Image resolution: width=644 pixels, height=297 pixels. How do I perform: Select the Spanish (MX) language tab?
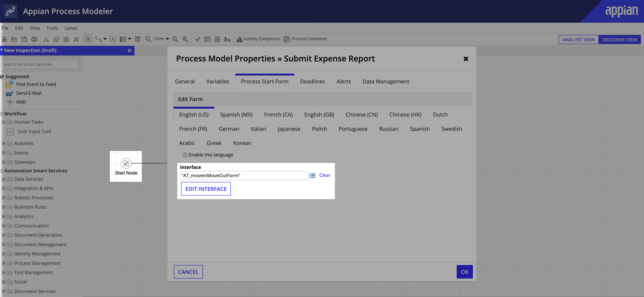[236, 115]
